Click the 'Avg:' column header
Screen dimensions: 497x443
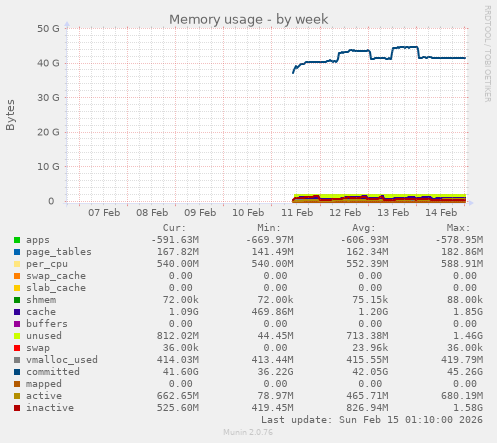[364, 228]
